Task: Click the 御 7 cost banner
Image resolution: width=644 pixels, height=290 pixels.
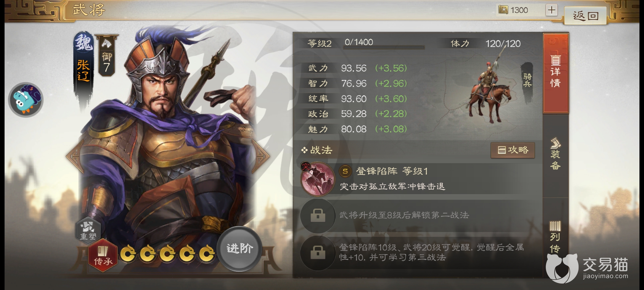Action: pyautogui.click(x=107, y=56)
